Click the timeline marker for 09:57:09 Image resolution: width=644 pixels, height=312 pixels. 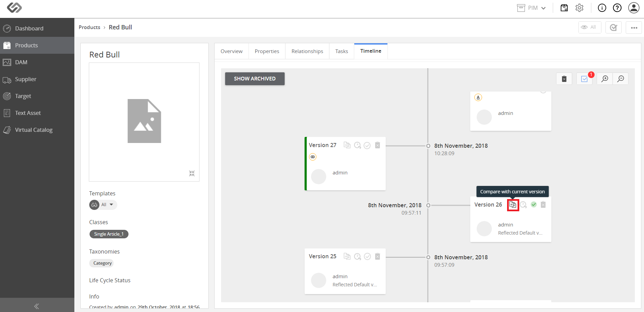click(x=428, y=257)
